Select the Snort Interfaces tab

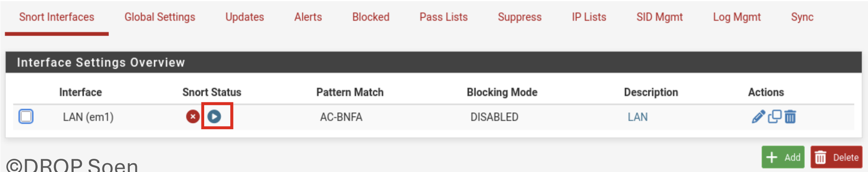[56, 17]
